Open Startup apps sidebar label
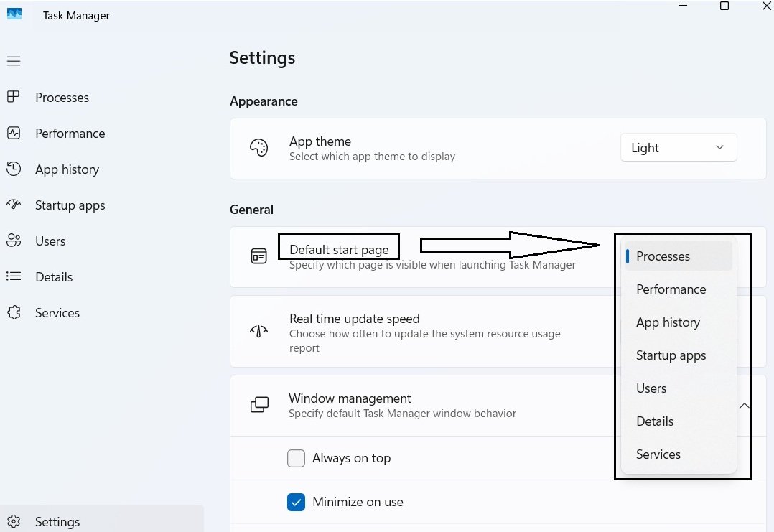 (x=70, y=206)
